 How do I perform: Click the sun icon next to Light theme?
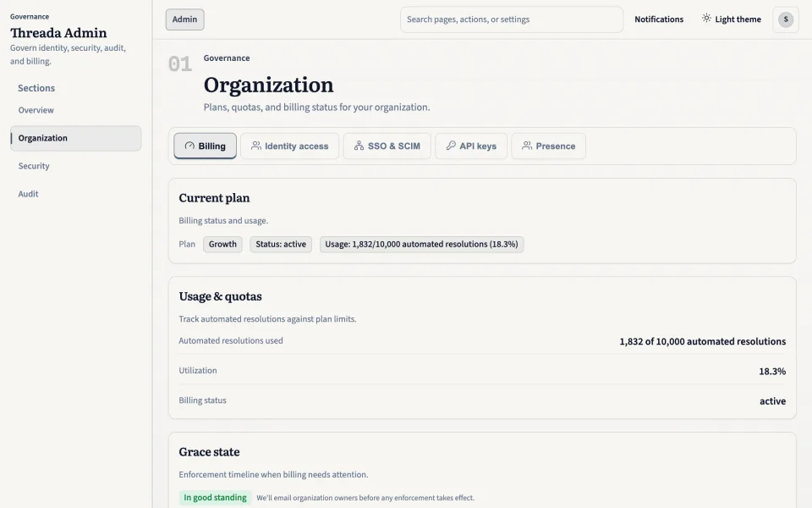pyautogui.click(x=706, y=19)
